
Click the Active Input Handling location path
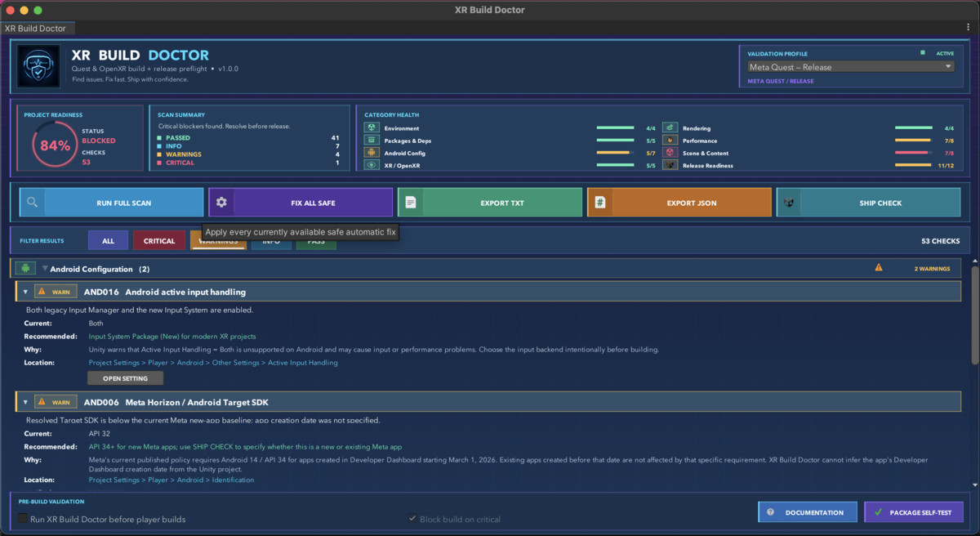click(x=213, y=362)
